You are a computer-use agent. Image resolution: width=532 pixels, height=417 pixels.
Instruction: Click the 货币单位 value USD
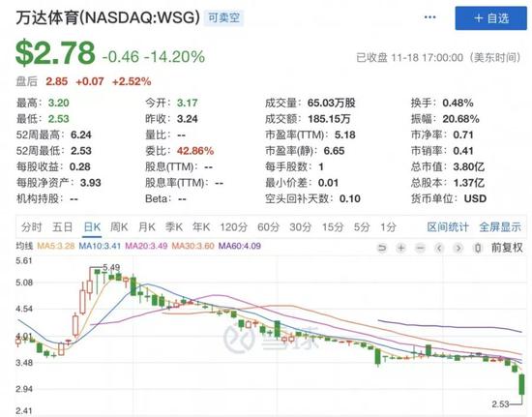point(475,198)
